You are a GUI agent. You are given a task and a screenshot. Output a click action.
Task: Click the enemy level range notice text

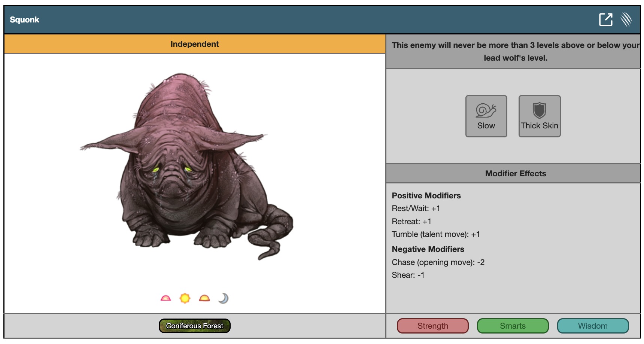coord(515,51)
